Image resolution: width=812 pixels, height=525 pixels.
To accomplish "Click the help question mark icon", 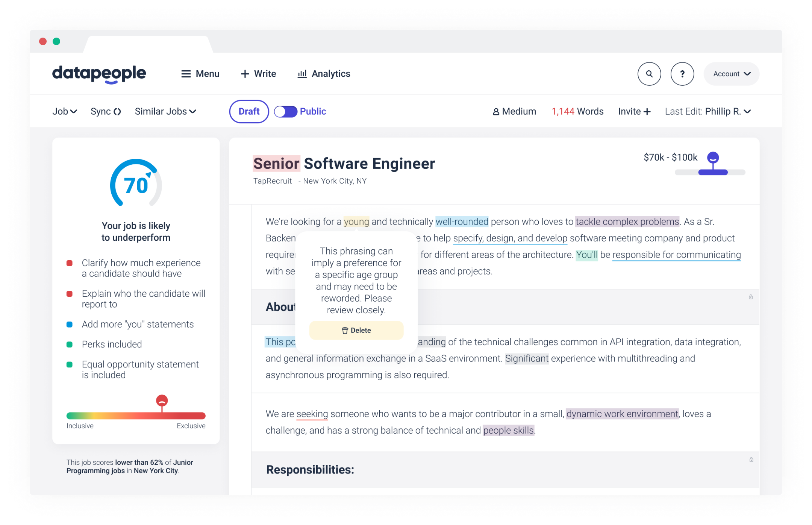I will 682,74.
